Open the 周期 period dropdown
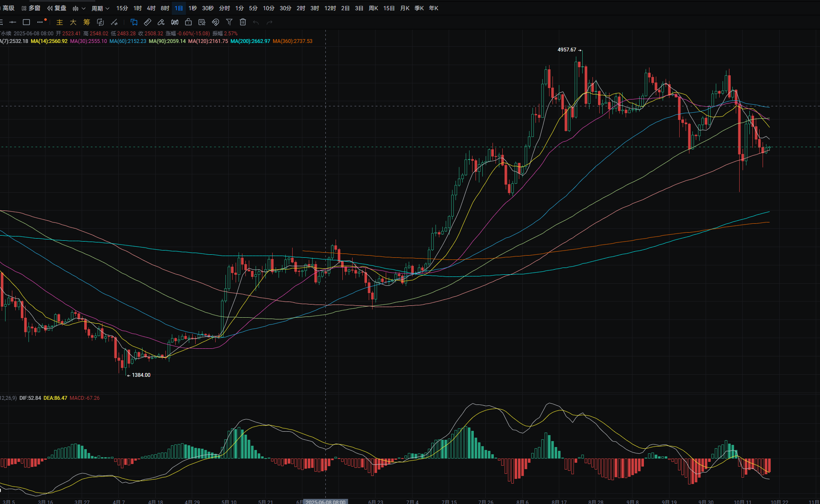 click(x=100, y=8)
